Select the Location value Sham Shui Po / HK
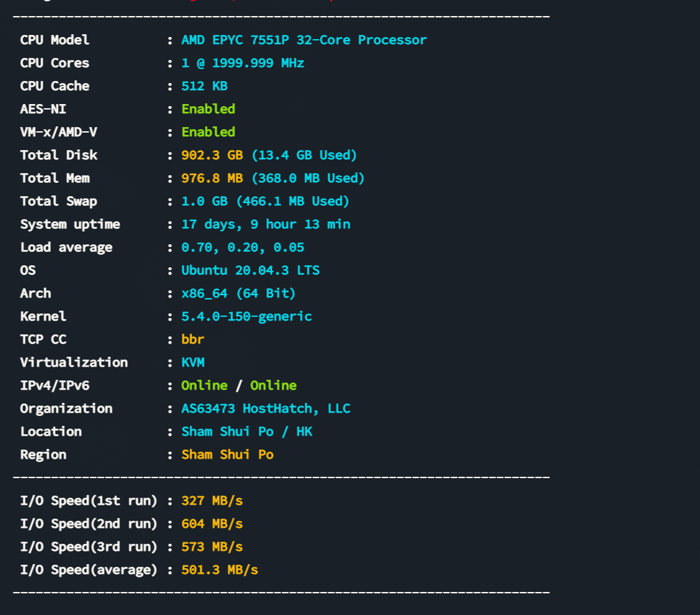 point(246,431)
